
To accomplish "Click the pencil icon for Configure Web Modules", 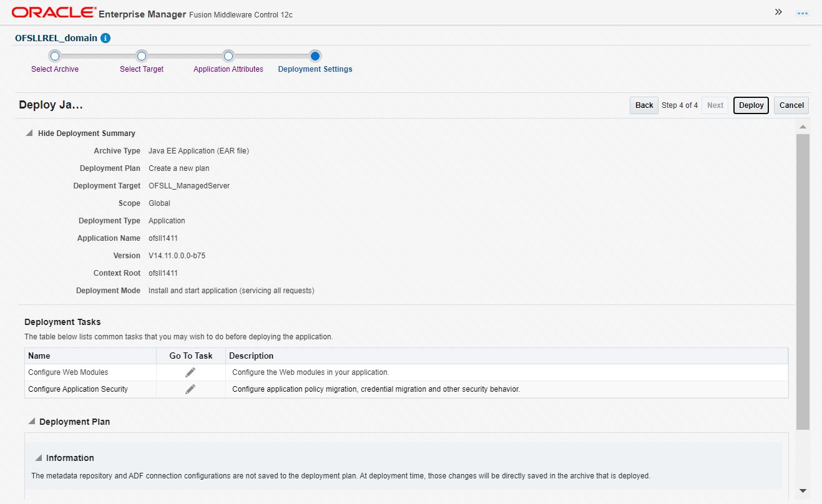I will point(190,372).
